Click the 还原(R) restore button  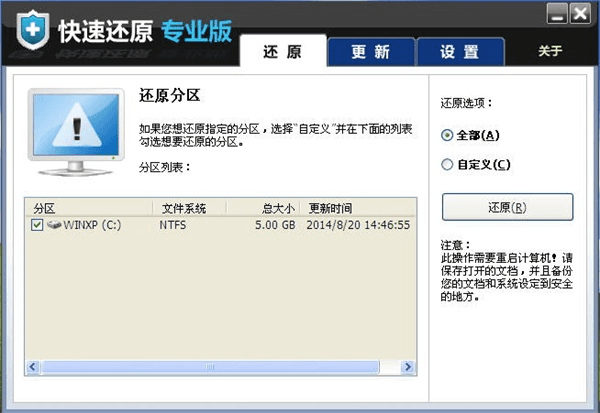507,207
